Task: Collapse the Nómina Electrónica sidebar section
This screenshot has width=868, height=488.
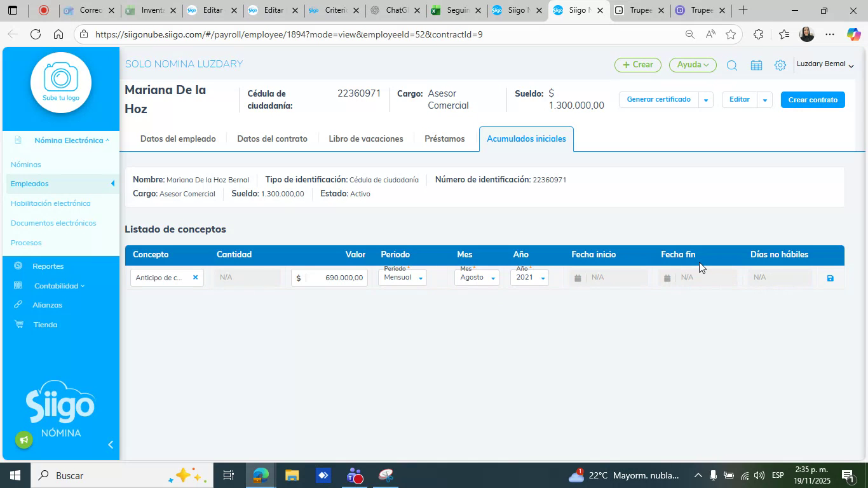Action: [x=71, y=140]
